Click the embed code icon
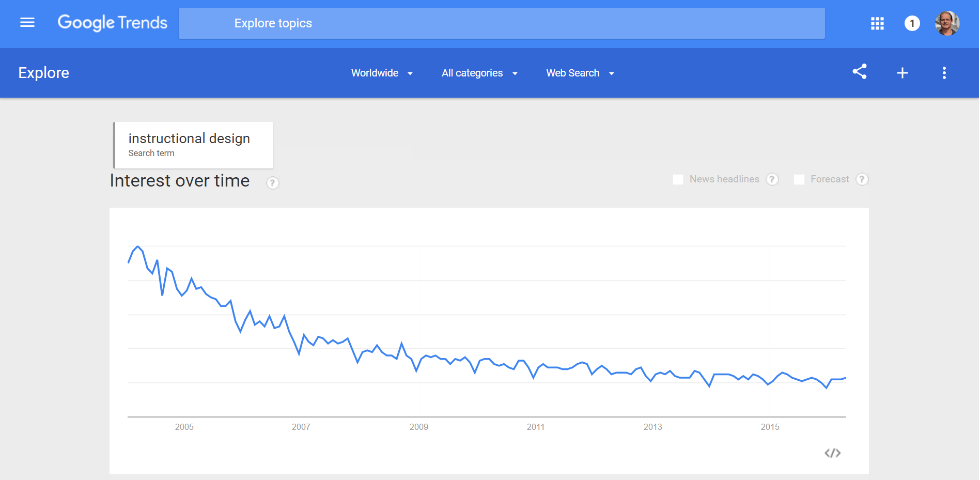The height and width of the screenshot is (480, 980). tap(833, 453)
